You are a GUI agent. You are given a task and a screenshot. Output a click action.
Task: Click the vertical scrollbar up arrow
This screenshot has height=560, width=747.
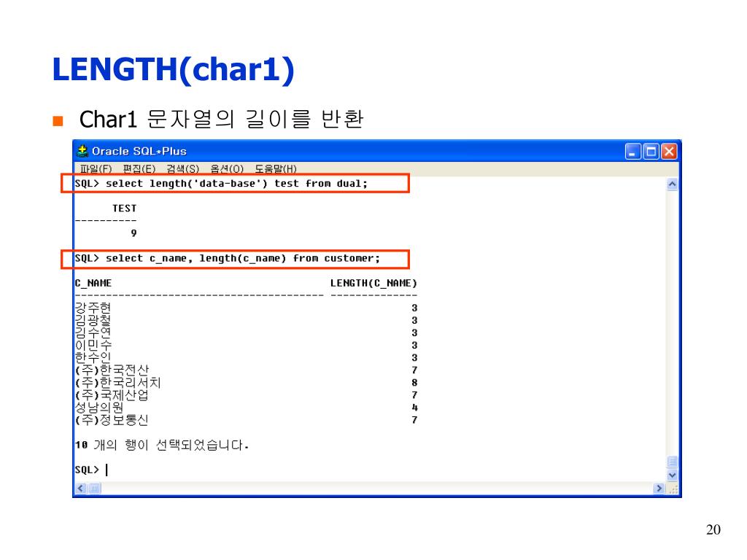tap(672, 184)
